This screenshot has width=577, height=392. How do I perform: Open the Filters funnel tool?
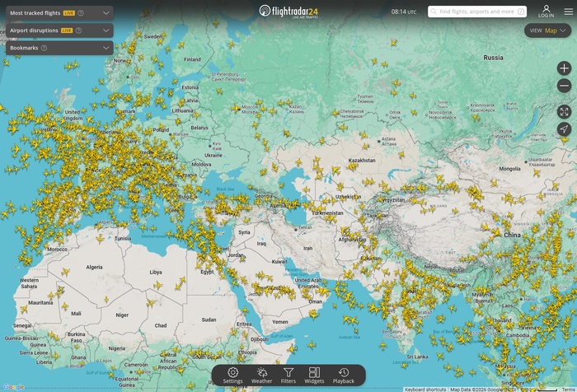click(x=288, y=375)
